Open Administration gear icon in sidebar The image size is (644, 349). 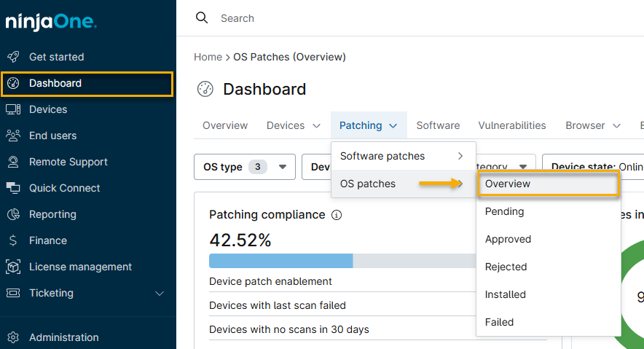click(13, 337)
